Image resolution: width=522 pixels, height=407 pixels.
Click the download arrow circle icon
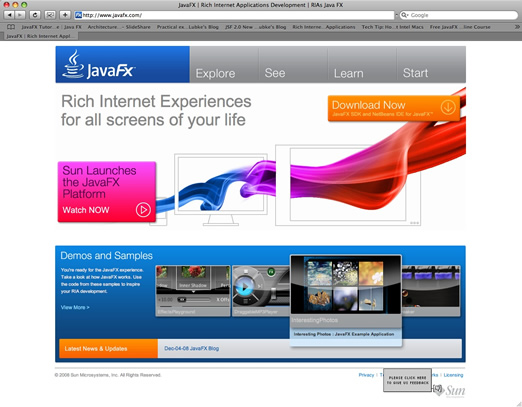point(448,107)
